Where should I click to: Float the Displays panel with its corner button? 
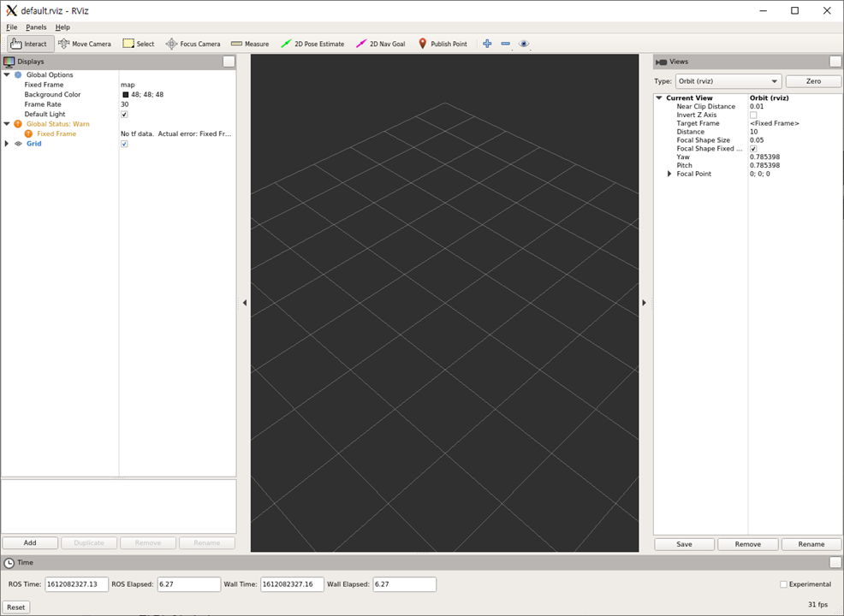coord(229,62)
